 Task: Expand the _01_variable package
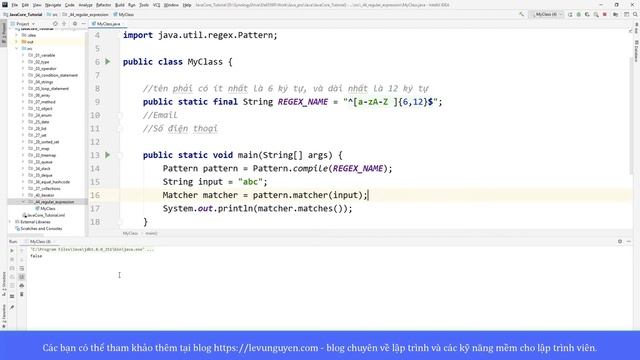23,55
